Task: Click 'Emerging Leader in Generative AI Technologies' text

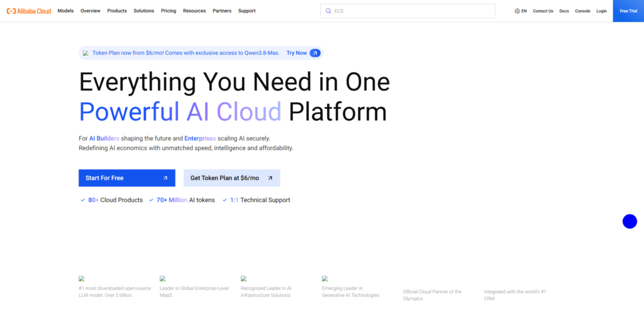Action: click(x=350, y=292)
